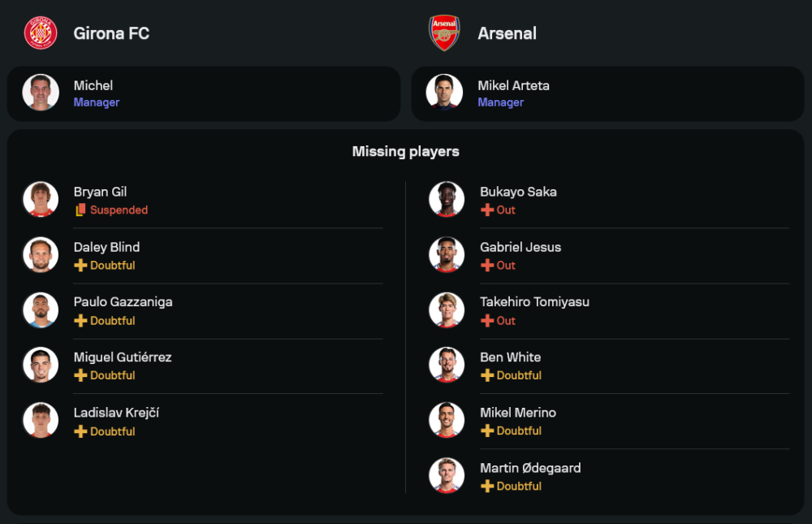The image size is (812, 524).
Task: Click the Missing players section heading
Action: point(406,151)
